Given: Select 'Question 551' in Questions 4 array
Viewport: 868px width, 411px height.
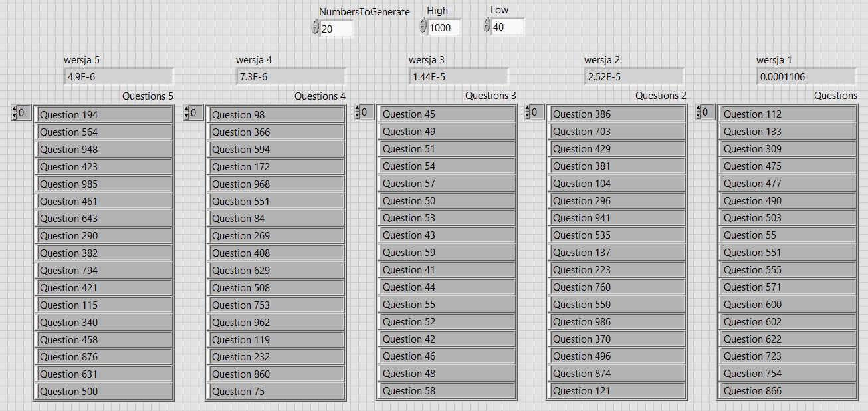Looking at the screenshot, I should (x=276, y=201).
